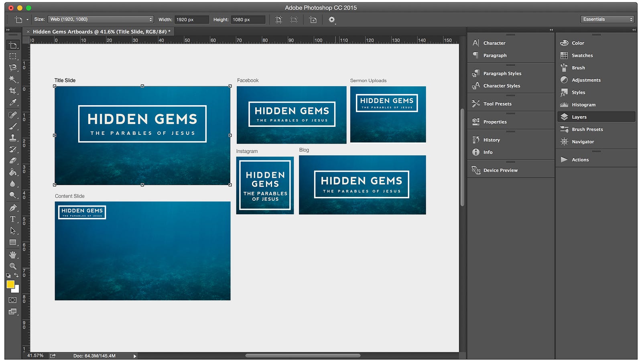Select the Hand tool

point(13,255)
